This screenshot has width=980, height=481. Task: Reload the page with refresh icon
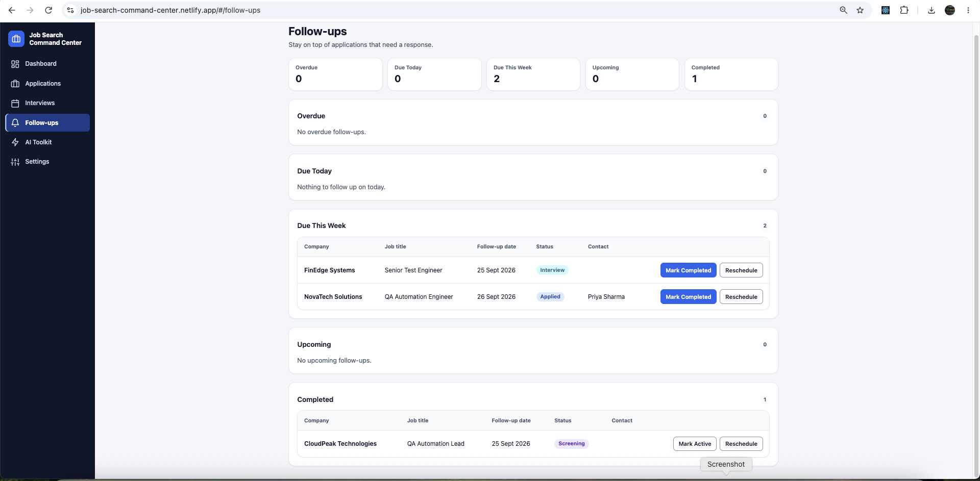(48, 10)
